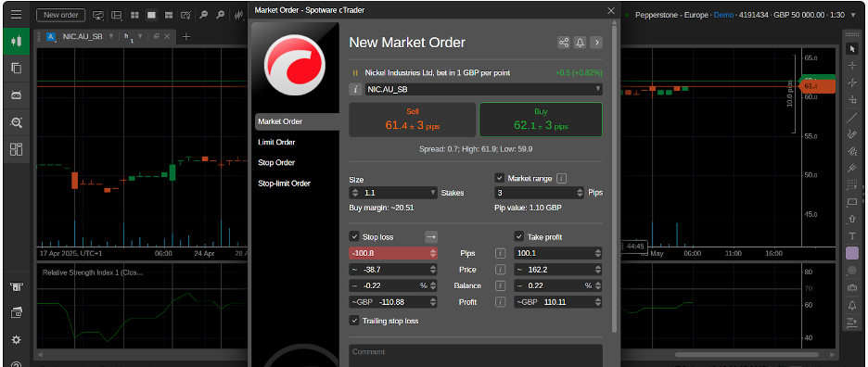Select the crosshair tool in right toolbar
This screenshot has width=868, height=367.
pyautogui.click(x=852, y=66)
